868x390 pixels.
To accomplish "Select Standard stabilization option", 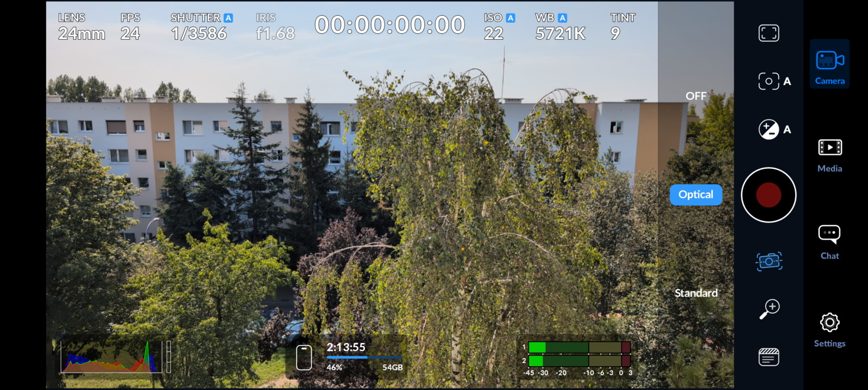I will coord(696,293).
